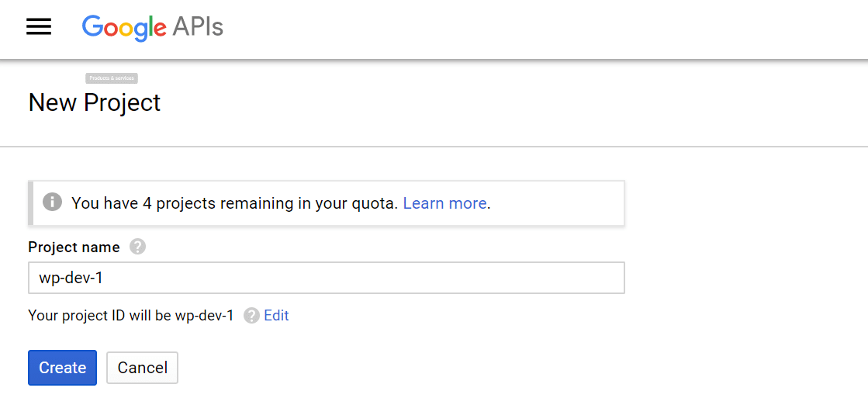Click help icon beside Project name label

137,247
